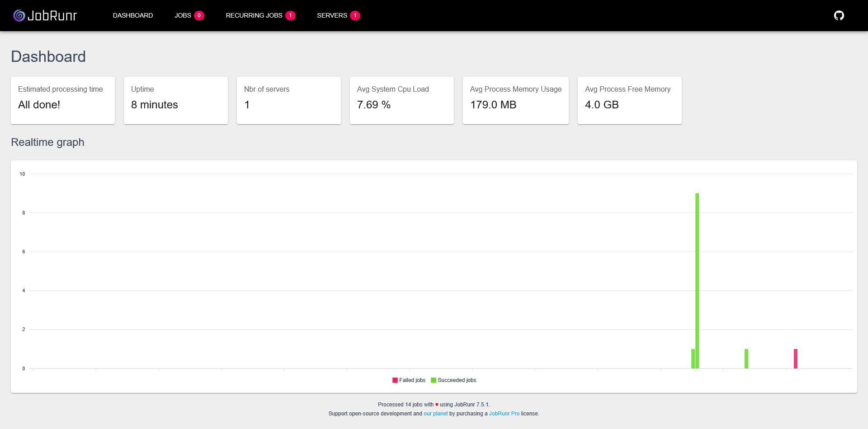Click the heart icon in the footer text
The image size is (868, 429).
436,405
